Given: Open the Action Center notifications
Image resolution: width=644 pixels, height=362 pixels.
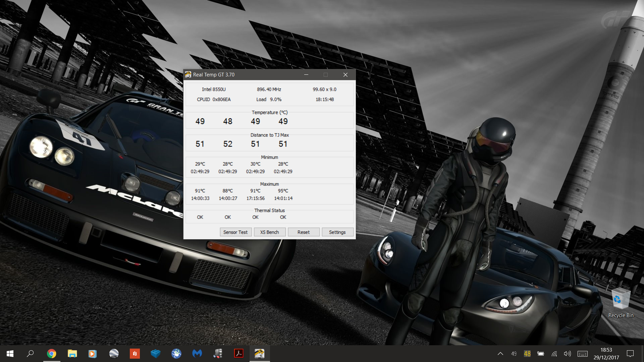Looking at the screenshot, I should (630, 354).
